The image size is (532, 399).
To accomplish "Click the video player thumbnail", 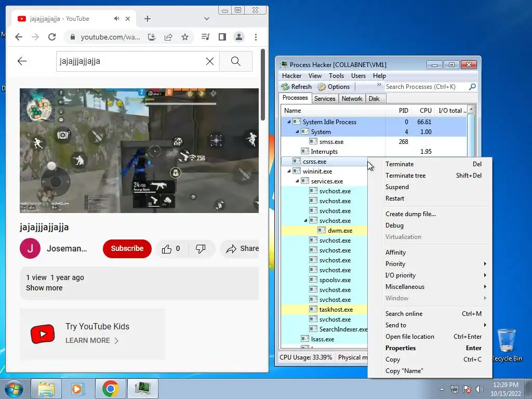I will click(139, 151).
